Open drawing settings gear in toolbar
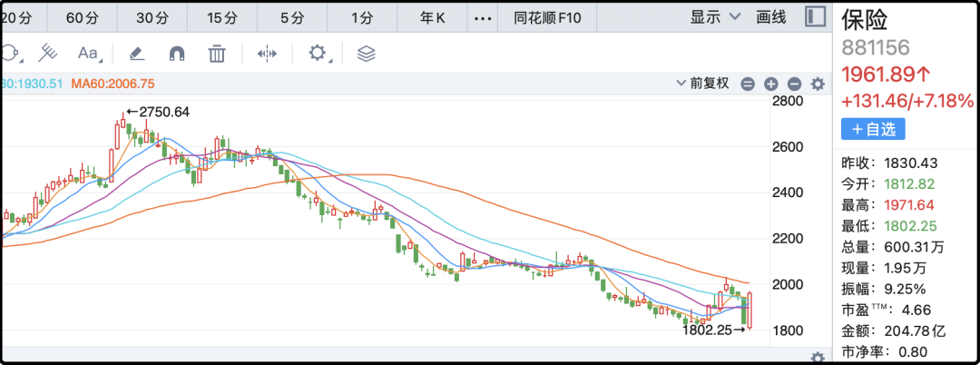 pyautogui.click(x=318, y=54)
